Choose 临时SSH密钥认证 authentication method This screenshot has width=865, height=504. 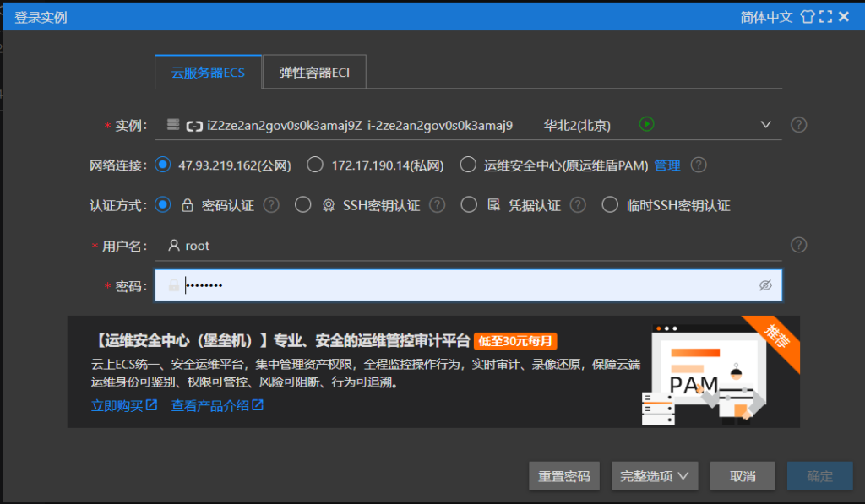(x=610, y=205)
